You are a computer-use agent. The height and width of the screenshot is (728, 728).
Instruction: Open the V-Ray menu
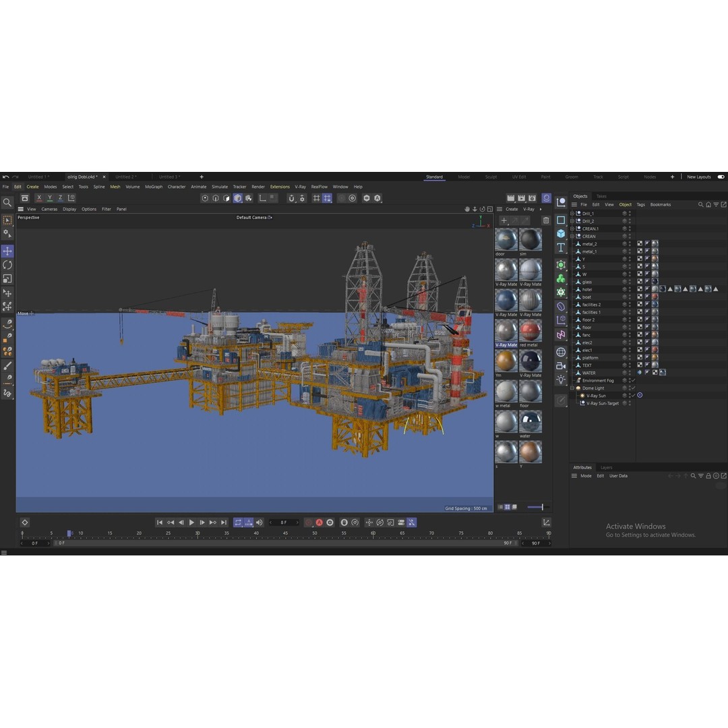tap(301, 187)
